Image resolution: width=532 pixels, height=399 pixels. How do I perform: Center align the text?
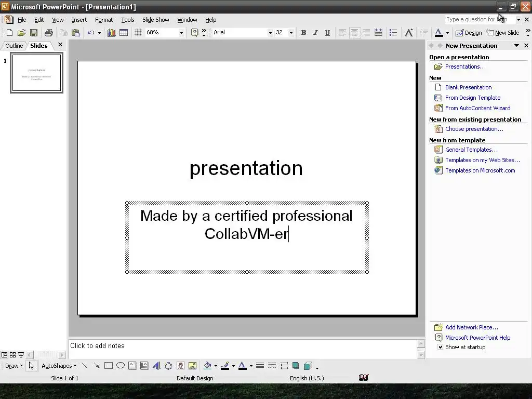pos(354,33)
